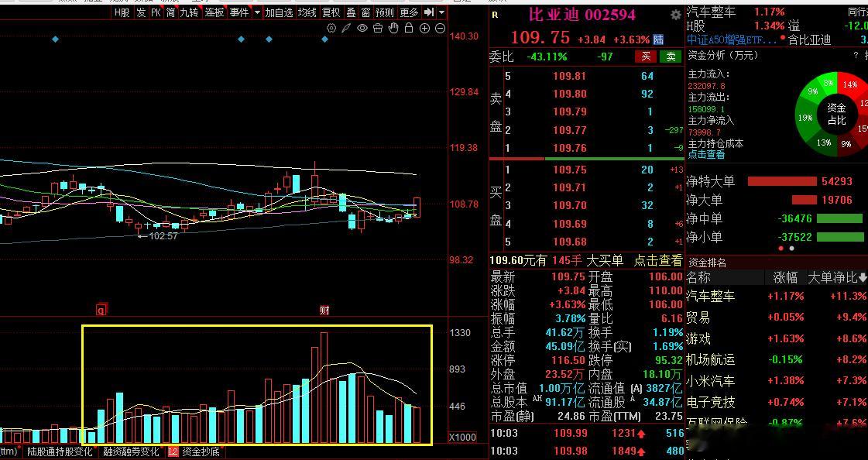The image size is (868, 460).
Task: Open 复权 price adjustment options
Action: [x=331, y=12]
